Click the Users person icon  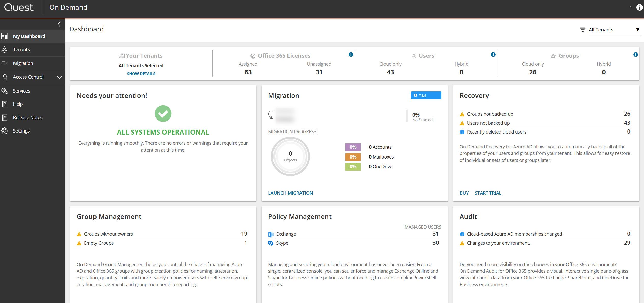click(414, 56)
